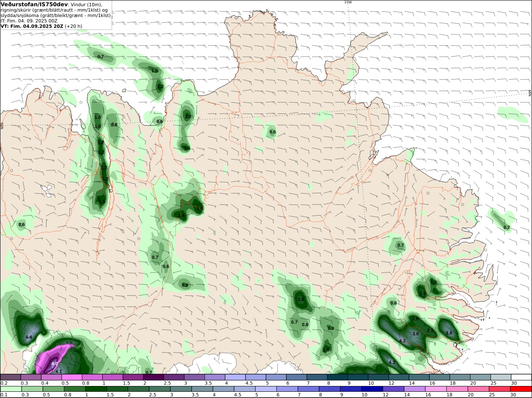This screenshot has height=398, width=532.
Task: Click the '15W' longitude label
Action: pos(348,2)
